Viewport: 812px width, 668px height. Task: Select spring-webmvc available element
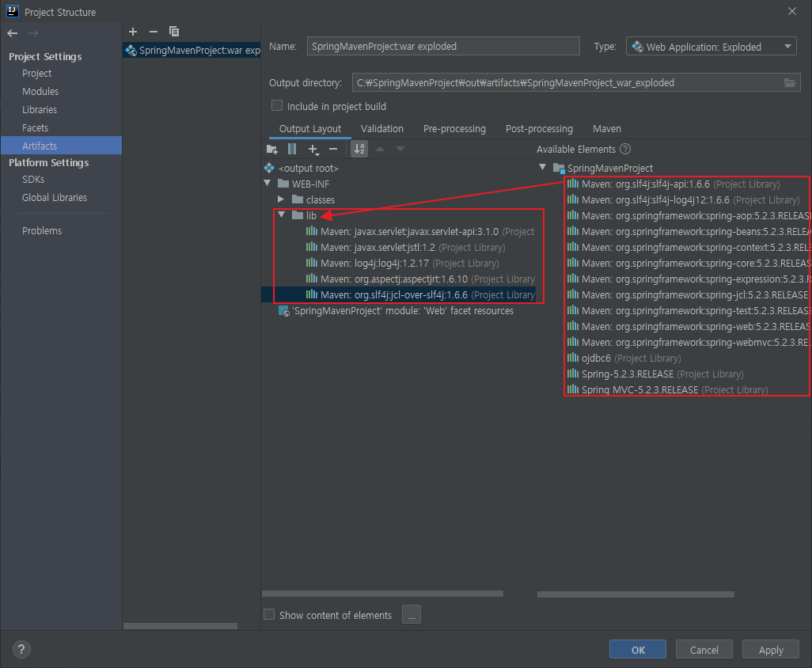(x=689, y=342)
